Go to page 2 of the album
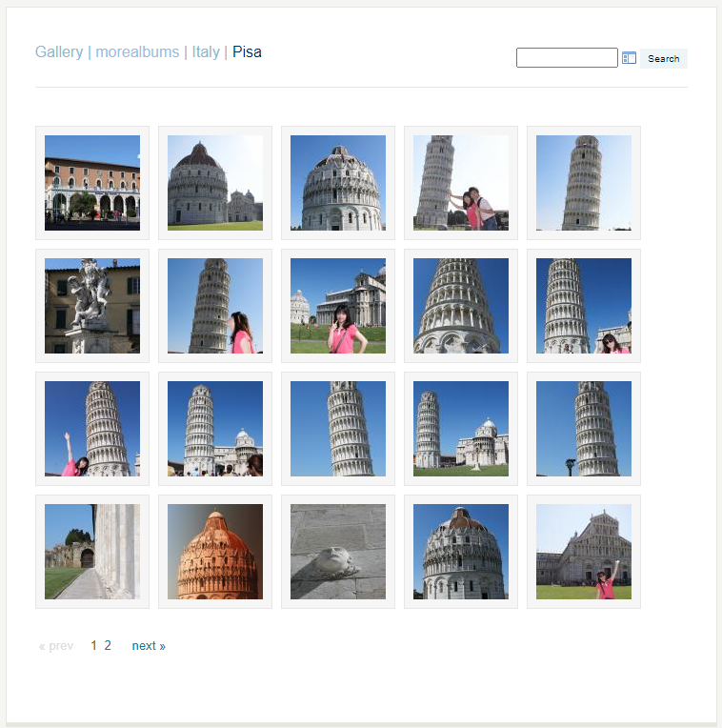 coord(108,645)
